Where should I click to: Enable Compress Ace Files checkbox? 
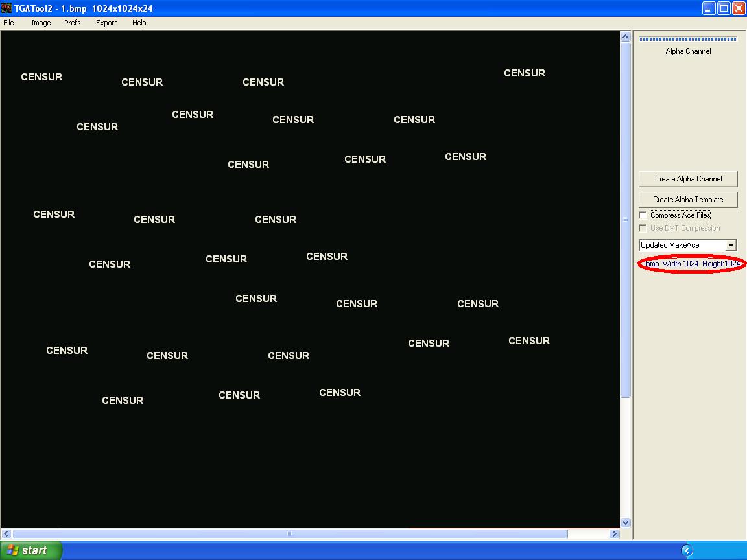[x=643, y=215]
